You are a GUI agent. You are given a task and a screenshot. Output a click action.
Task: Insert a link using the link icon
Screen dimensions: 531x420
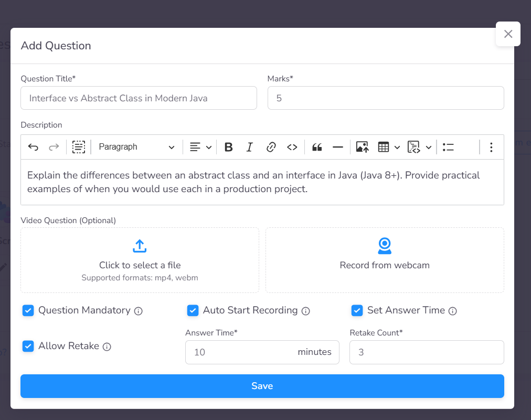pos(271,147)
